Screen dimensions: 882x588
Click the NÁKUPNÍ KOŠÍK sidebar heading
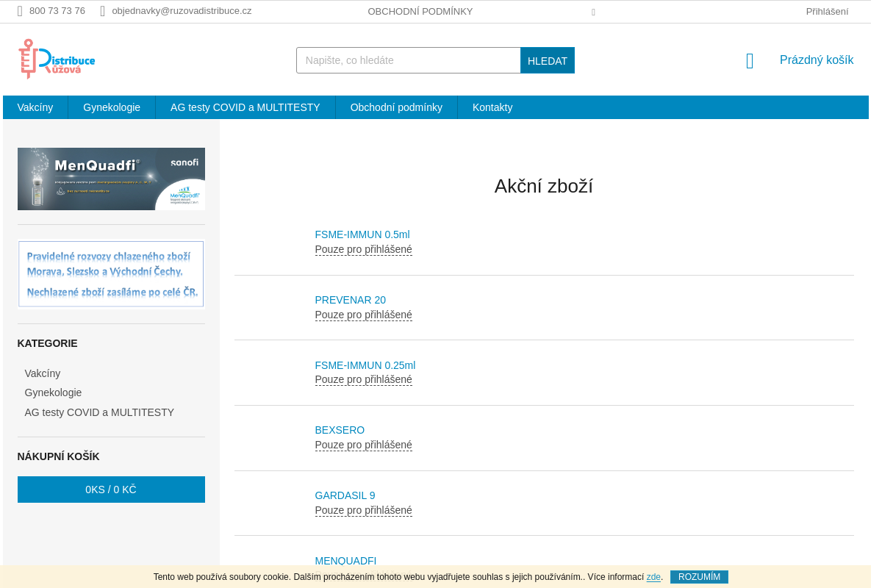[x=58, y=456]
